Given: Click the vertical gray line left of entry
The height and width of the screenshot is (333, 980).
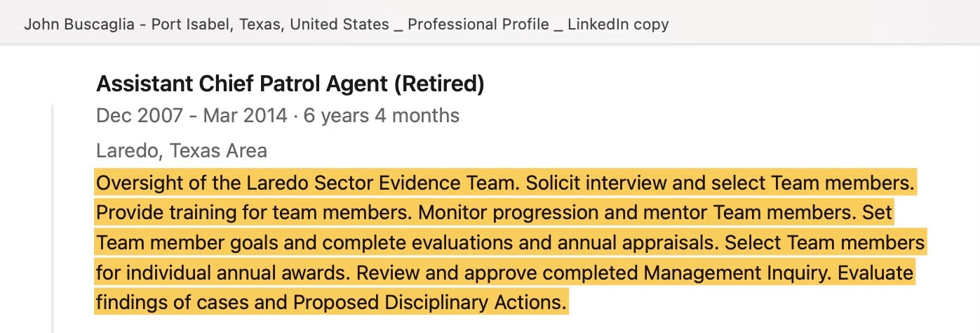Looking at the screenshot, I should [x=53, y=218].
